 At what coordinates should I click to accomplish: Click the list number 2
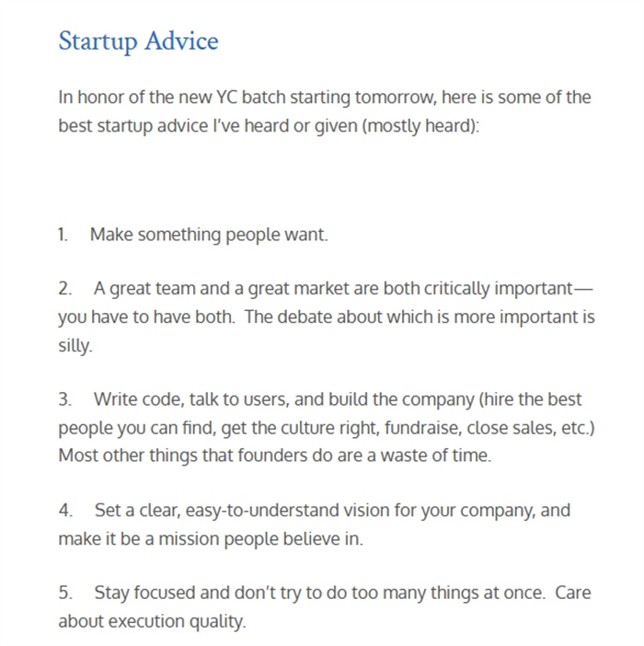pos(64,289)
